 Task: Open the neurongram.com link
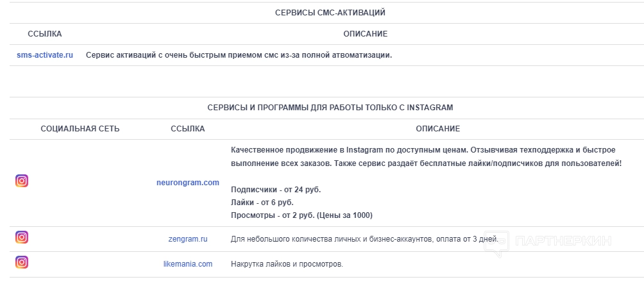click(x=188, y=183)
